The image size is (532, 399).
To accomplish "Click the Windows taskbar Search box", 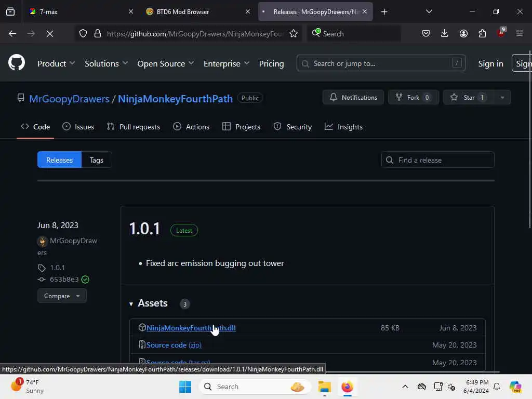I will pyautogui.click(x=256, y=387).
